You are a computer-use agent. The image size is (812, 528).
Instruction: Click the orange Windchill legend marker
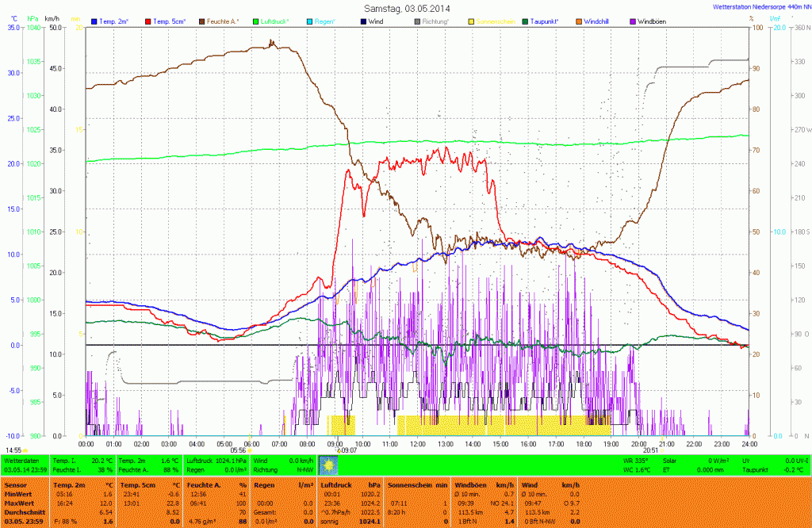579,21
